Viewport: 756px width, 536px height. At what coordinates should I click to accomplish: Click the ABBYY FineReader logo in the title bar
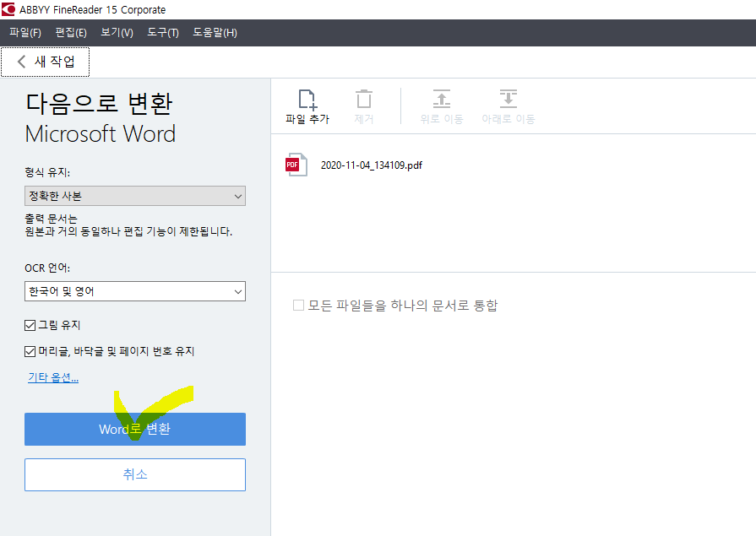point(8,9)
